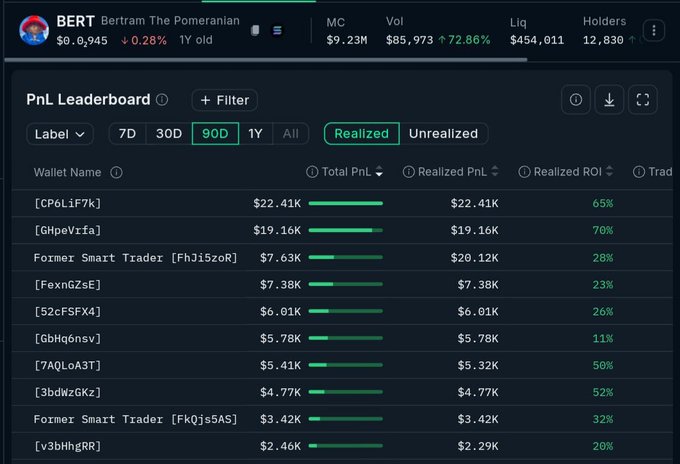Open wallet [v3bHhgRR]
The image size is (680, 464).
pos(68,446)
